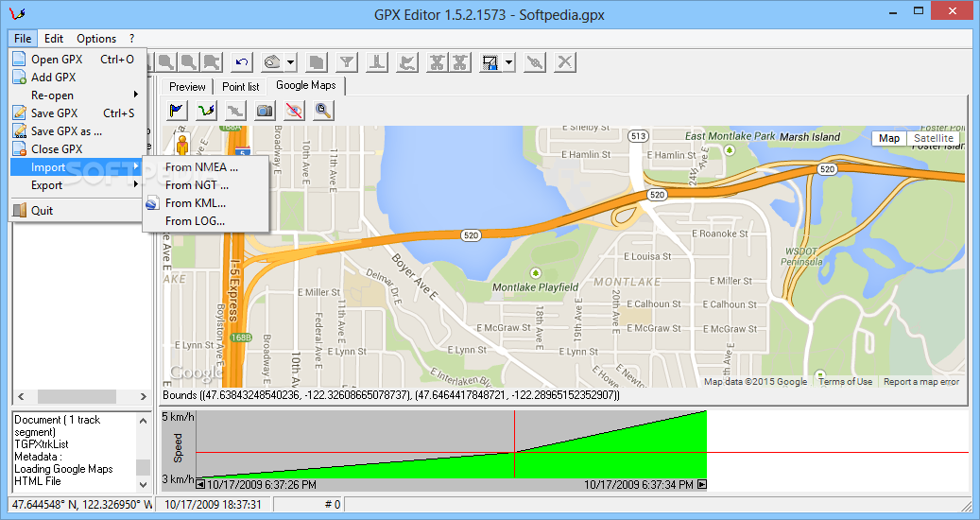Screen dimensions: 980x520
Task: Open the File menu
Action: pos(23,38)
